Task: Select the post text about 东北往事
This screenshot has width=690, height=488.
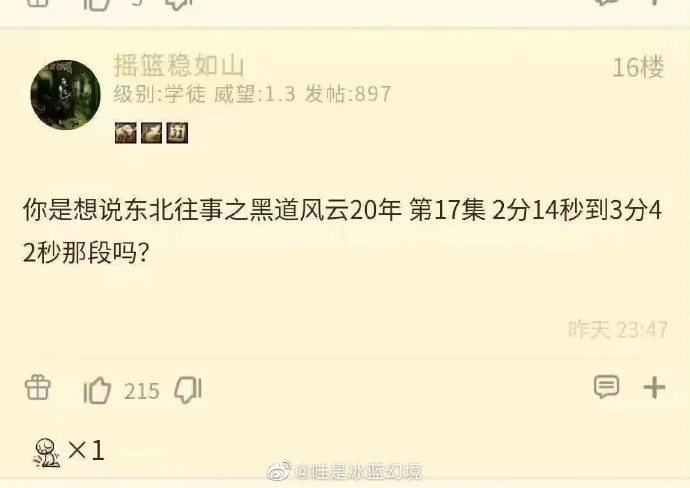Action: coord(342,231)
